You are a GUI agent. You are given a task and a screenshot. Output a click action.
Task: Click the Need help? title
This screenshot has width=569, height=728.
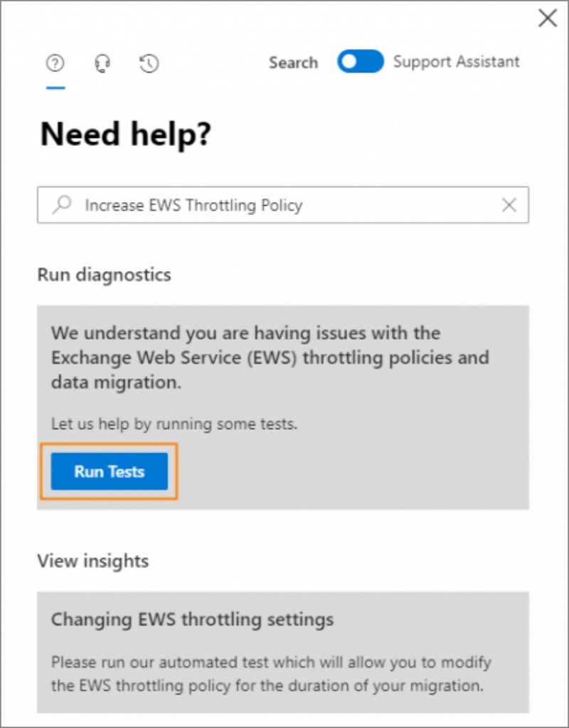pyautogui.click(x=126, y=134)
